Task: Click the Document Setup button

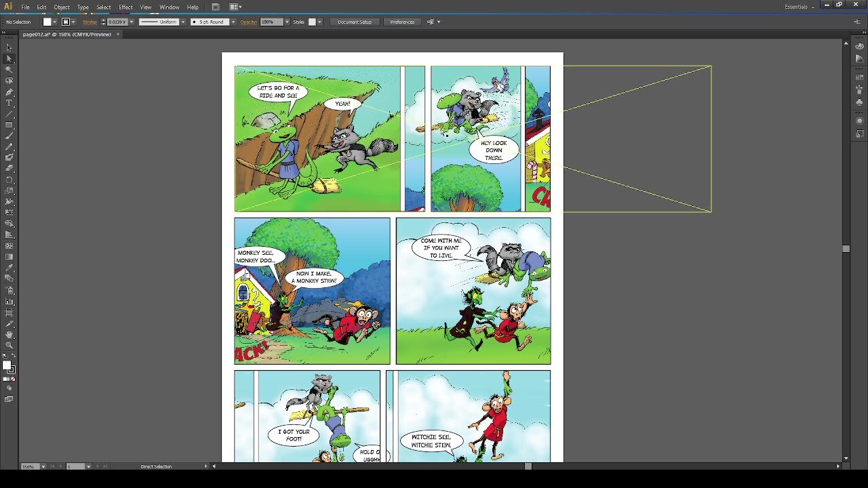Action: point(355,22)
